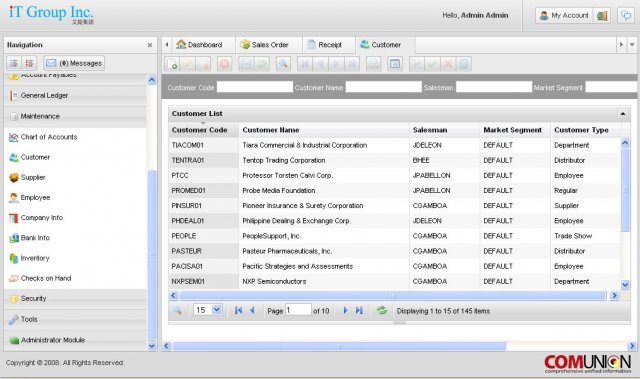The width and height of the screenshot is (640, 379).
Task: Click the page number input box
Action: pyautogui.click(x=298, y=310)
